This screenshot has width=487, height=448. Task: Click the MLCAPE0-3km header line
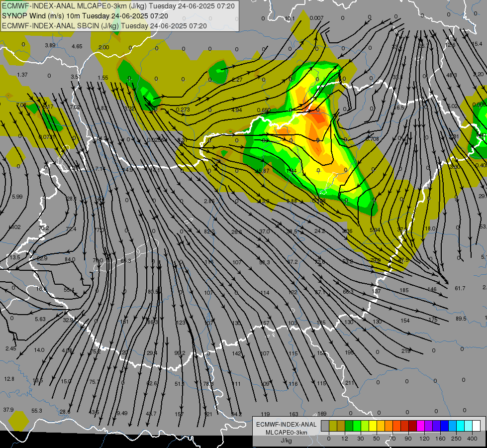pyautogui.click(x=118, y=6)
